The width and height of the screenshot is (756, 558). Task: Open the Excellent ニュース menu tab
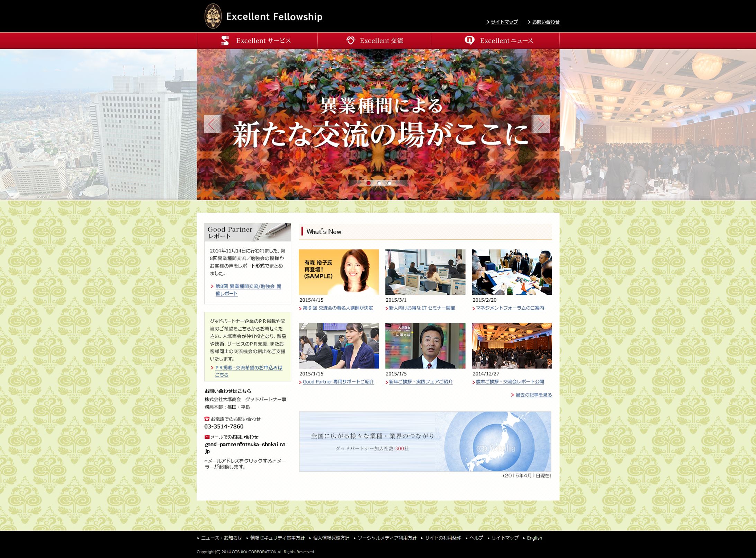[x=506, y=41]
